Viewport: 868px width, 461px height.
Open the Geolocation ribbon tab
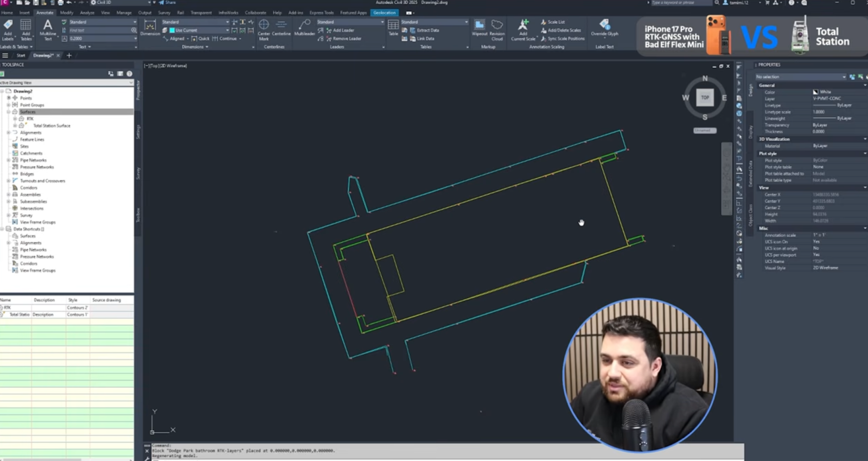tap(385, 12)
